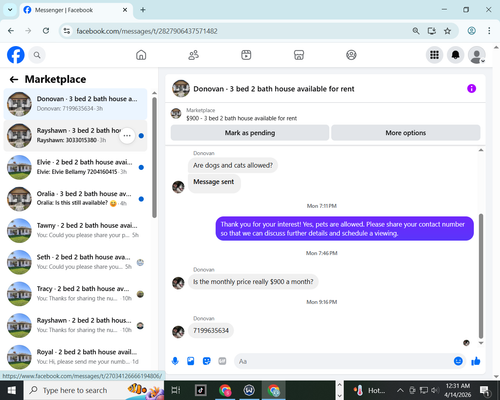Open Tawny 2 bed 2 bath conversation

[x=75, y=231]
